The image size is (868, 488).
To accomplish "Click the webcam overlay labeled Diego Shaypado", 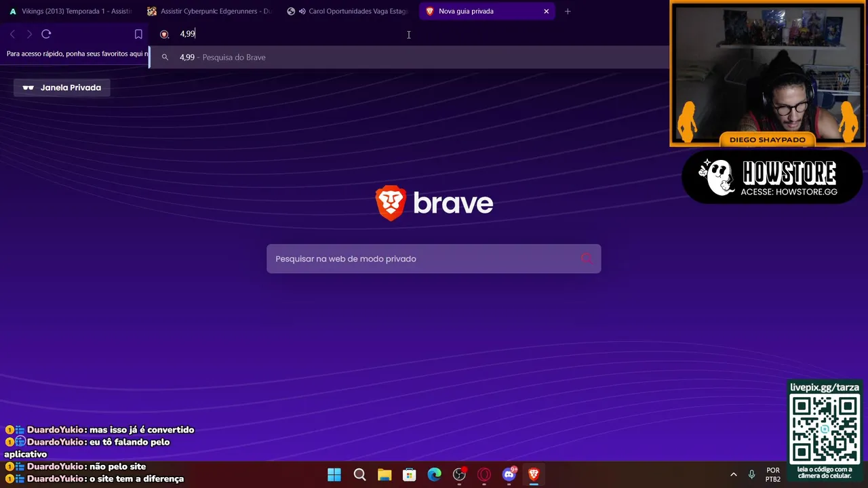I will pyautogui.click(x=768, y=73).
